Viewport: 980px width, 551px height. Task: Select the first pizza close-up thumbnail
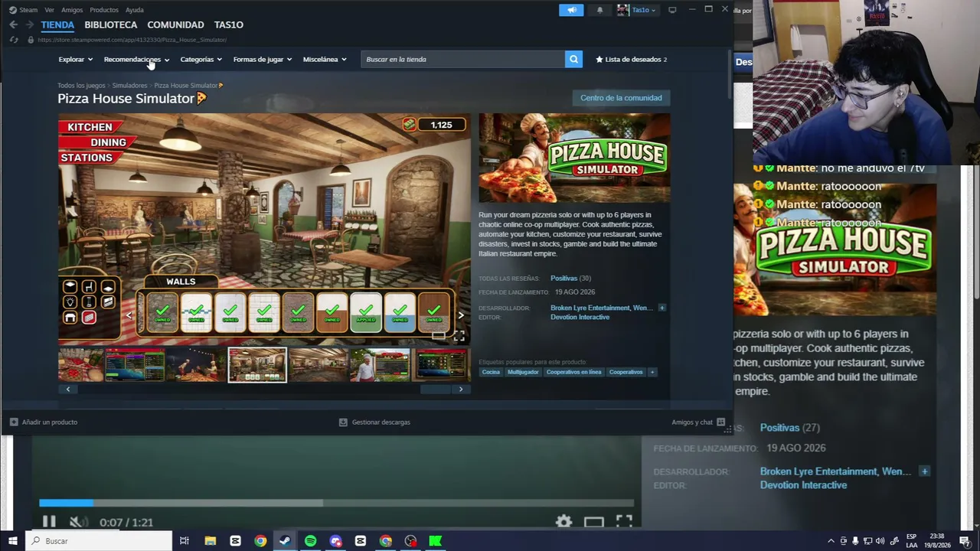[x=80, y=365]
